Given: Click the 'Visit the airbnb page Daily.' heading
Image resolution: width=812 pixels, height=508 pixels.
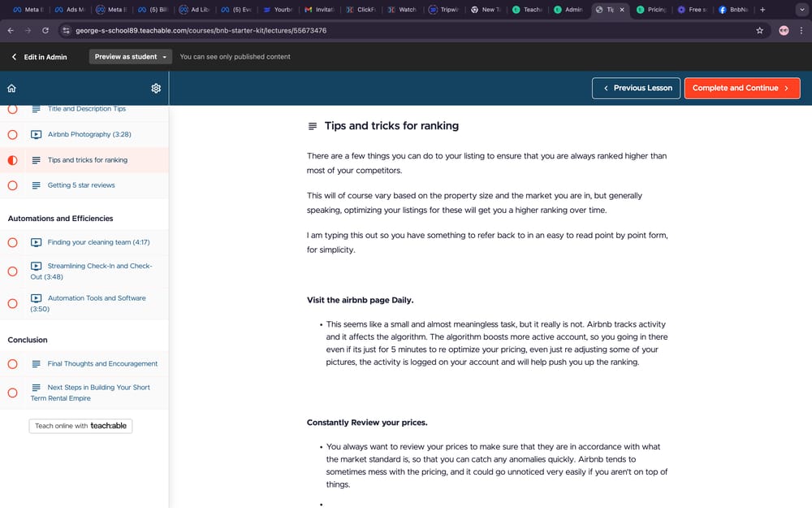Looking at the screenshot, I should coord(360,300).
